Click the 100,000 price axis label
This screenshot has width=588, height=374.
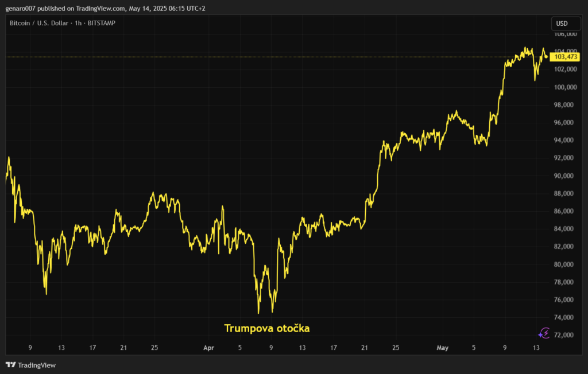pos(565,87)
